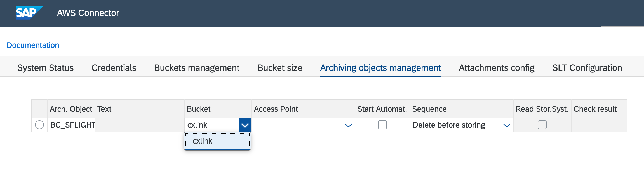Open the SLT Configuration tab
This screenshot has width=644, height=169.
(586, 68)
